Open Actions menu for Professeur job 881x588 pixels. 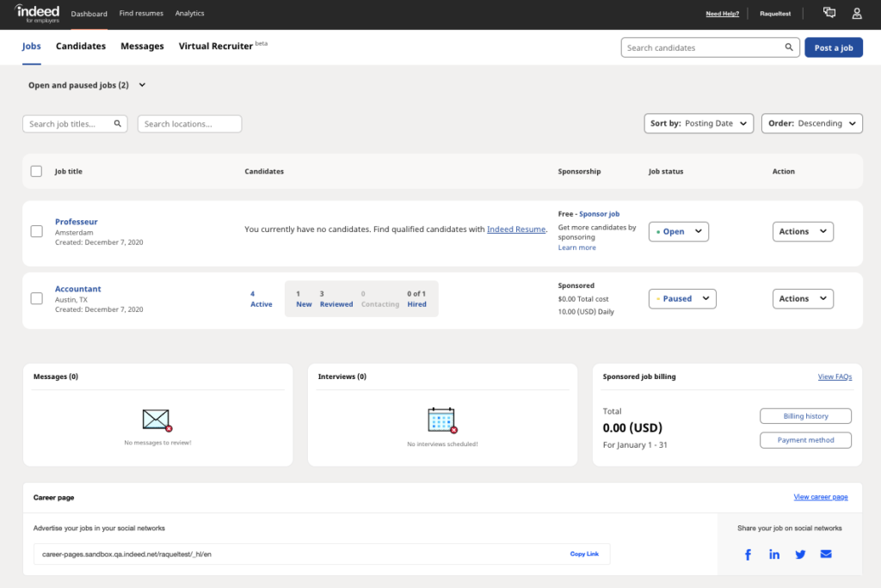click(803, 231)
